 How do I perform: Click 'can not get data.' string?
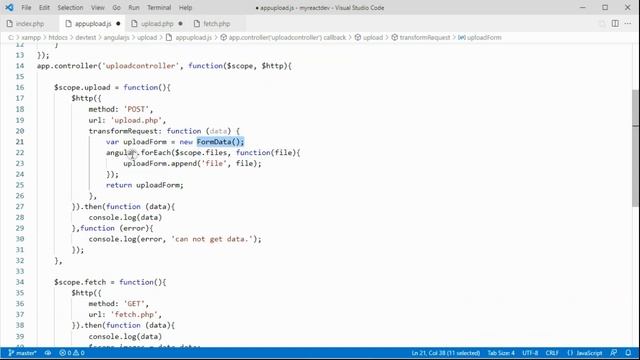click(x=212, y=239)
